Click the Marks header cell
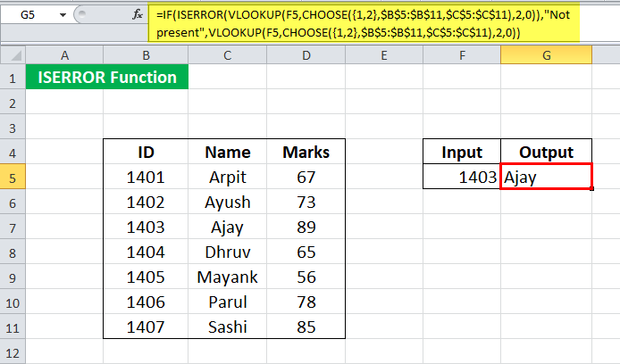The height and width of the screenshot is (364, 620). [x=306, y=152]
